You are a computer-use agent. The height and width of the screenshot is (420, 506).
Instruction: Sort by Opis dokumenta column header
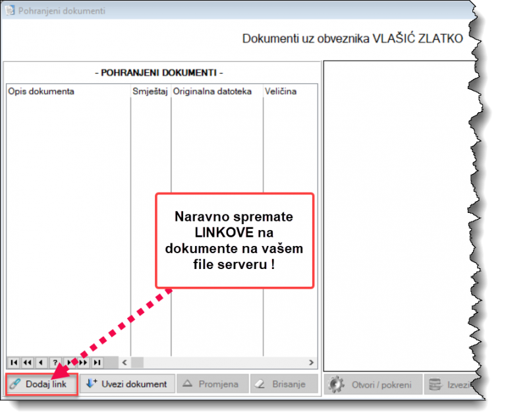pos(69,92)
